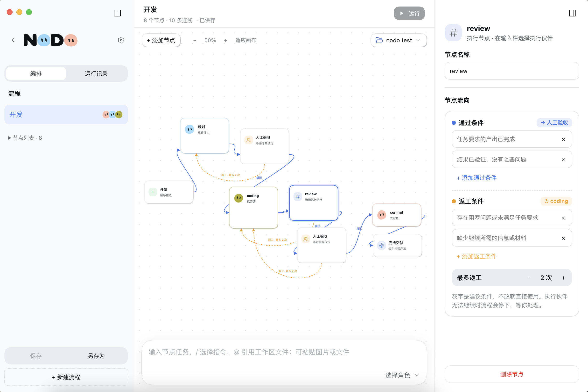This screenshot has height=392, width=588.
Task: Decrease 最多返工 count
Action: 529,277
